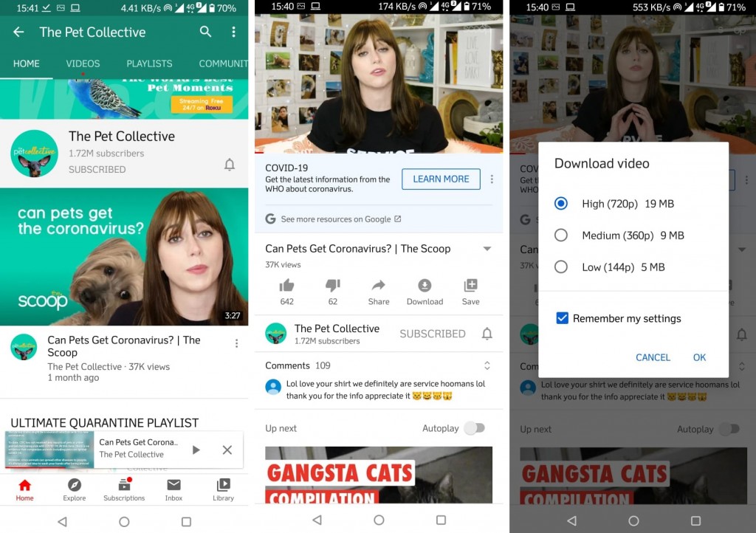
Task: Open Subscriptions in the bottom navigation
Action: (x=124, y=489)
